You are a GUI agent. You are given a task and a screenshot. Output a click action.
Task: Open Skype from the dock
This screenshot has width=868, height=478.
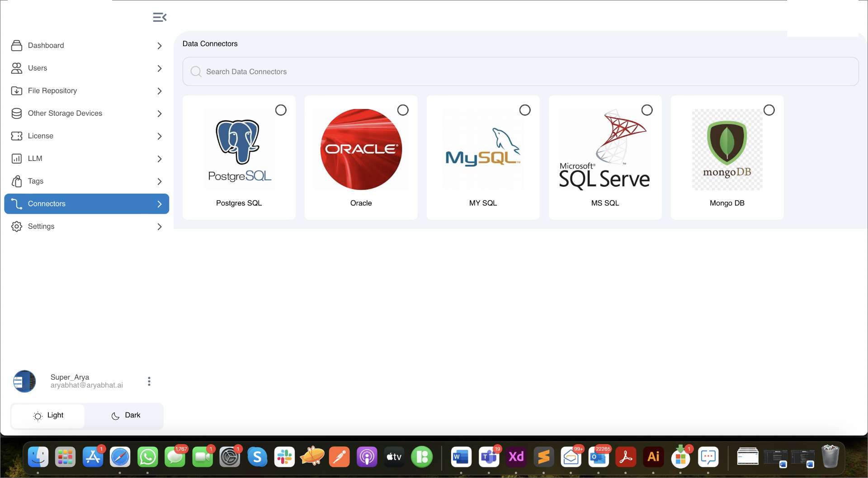pos(257,457)
